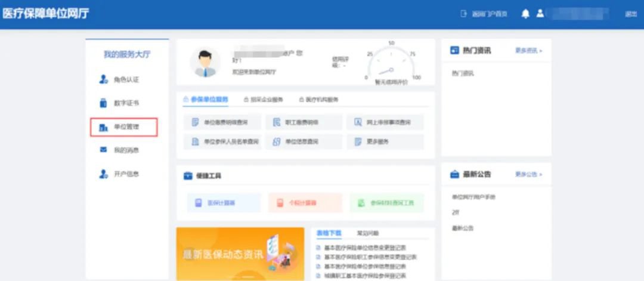Open 数字证书 in the sidebar
Viewport: 644px width, 281px height.
click(x=119, y=103)
